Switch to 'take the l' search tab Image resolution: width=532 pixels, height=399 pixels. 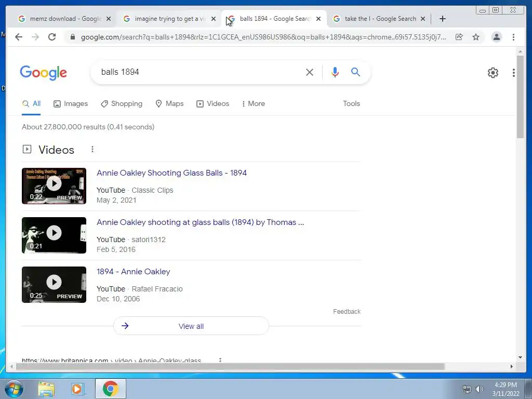click(x=379, y=19)
